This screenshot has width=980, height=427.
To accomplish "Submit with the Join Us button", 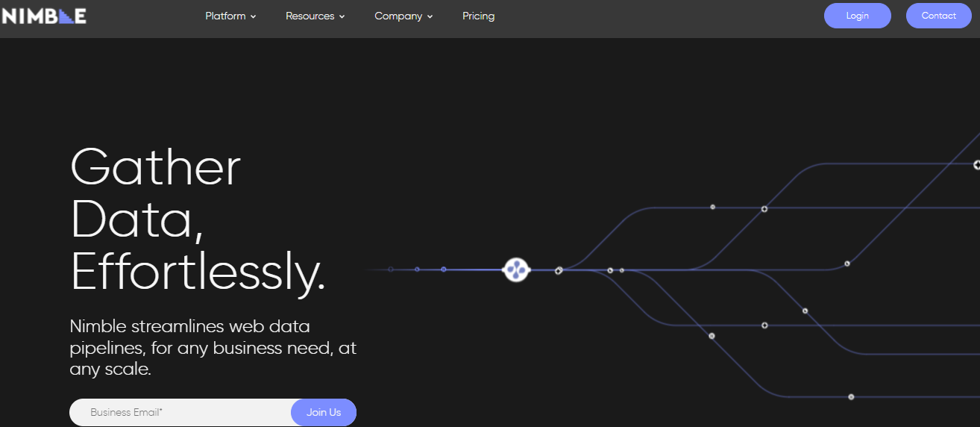I will 324,412.
